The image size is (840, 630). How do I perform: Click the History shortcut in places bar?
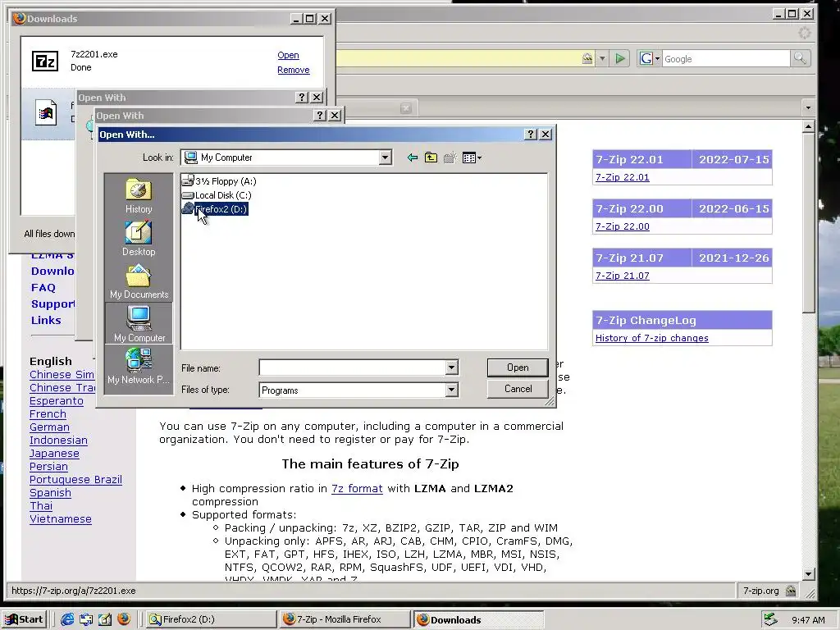pyautogui.click(x=139, y=195)
